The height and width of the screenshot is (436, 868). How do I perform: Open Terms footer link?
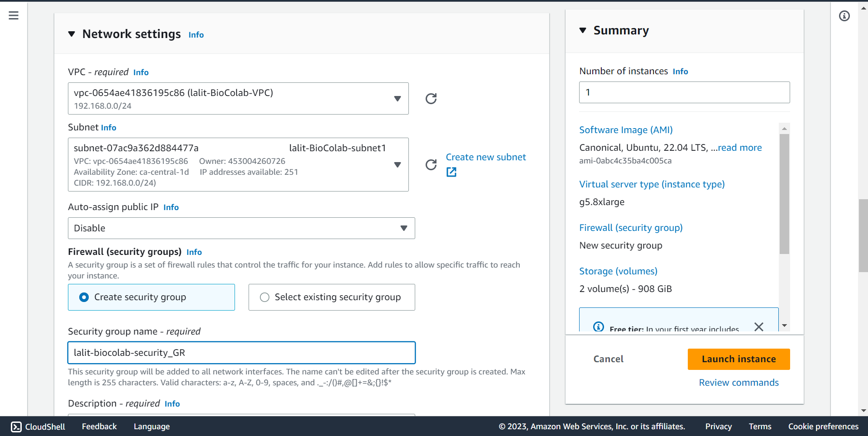point(760,426)
